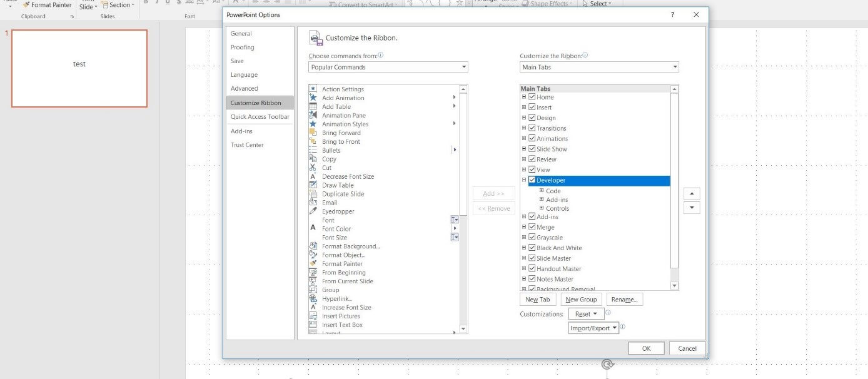Select the Copy command icon
The image size is (868, 379).
pos(313,159)
